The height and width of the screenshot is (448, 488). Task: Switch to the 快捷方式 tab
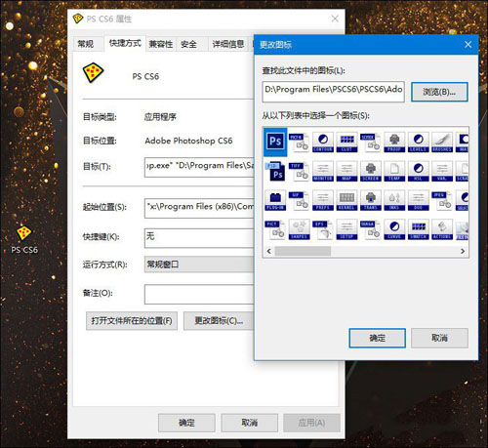125,43
